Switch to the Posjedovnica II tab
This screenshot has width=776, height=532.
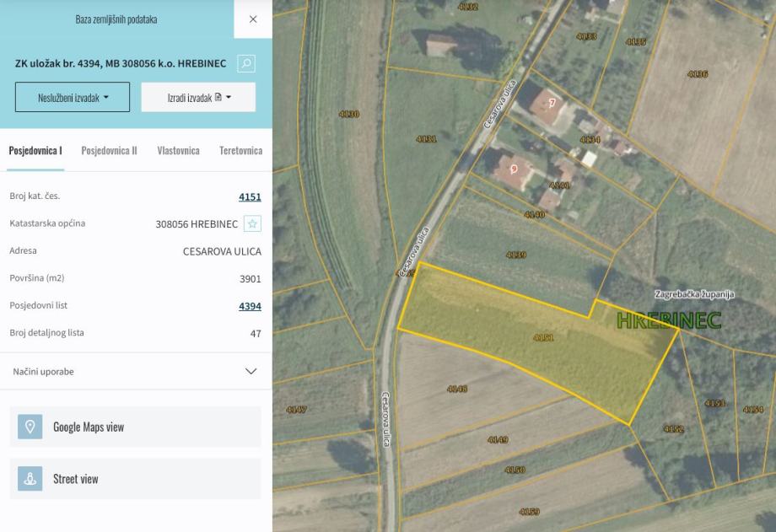pos(109,150)
